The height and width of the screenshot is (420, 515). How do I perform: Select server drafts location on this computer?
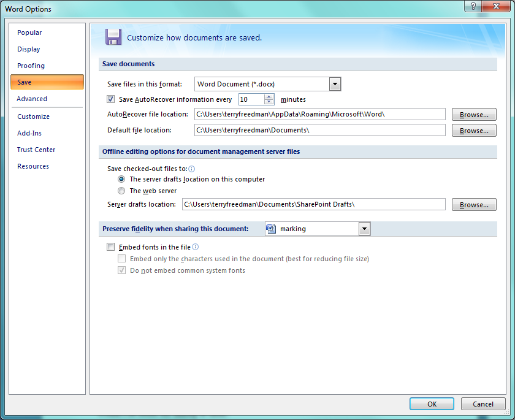[x=121, y=179]
